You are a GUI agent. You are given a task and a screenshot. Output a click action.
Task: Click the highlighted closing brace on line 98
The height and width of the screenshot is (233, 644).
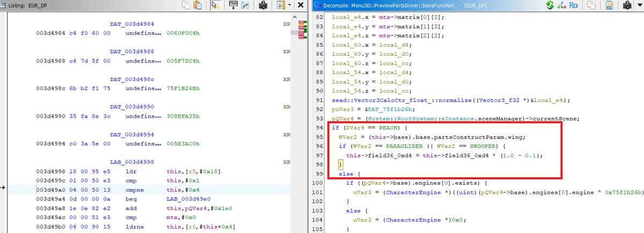coord(340,164)
